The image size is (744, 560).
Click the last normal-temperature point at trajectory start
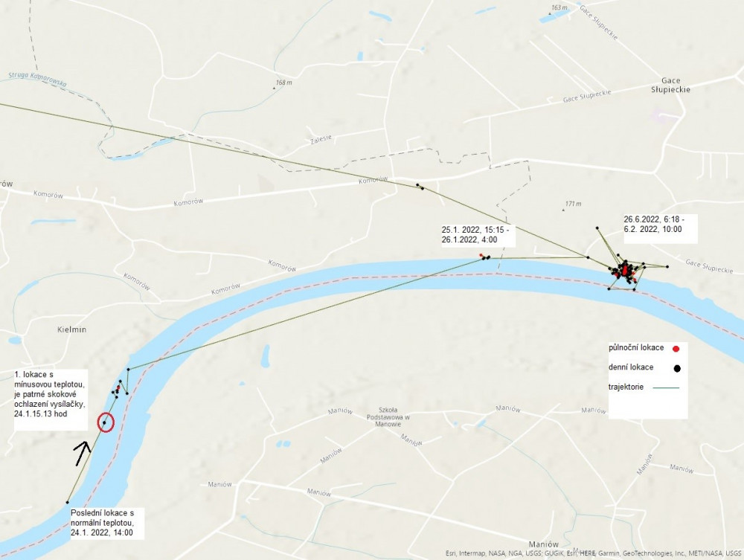[68, 502]
